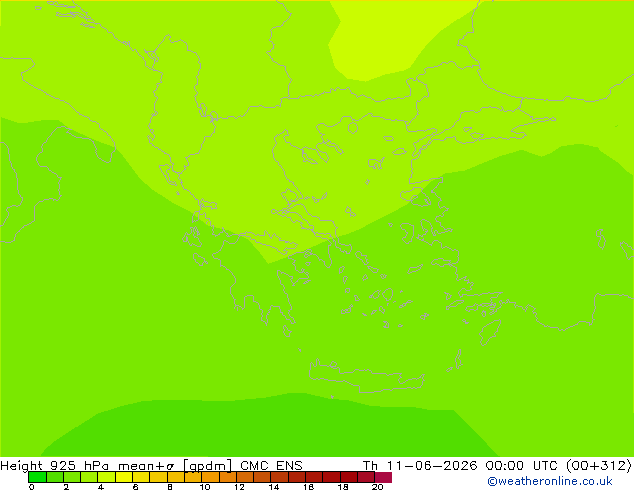
Task: Pick the dark red legend swatch starting at 18
Action: pos(349,477)
